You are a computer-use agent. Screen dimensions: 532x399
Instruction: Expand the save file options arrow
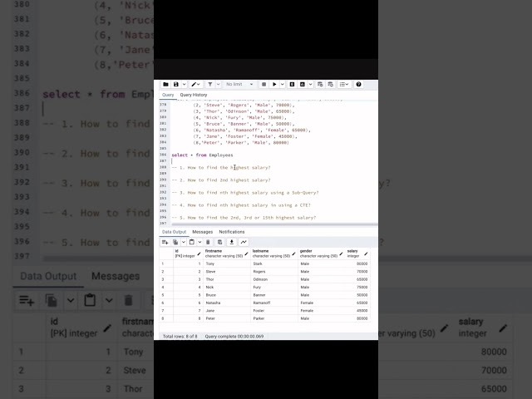(184, 85)
